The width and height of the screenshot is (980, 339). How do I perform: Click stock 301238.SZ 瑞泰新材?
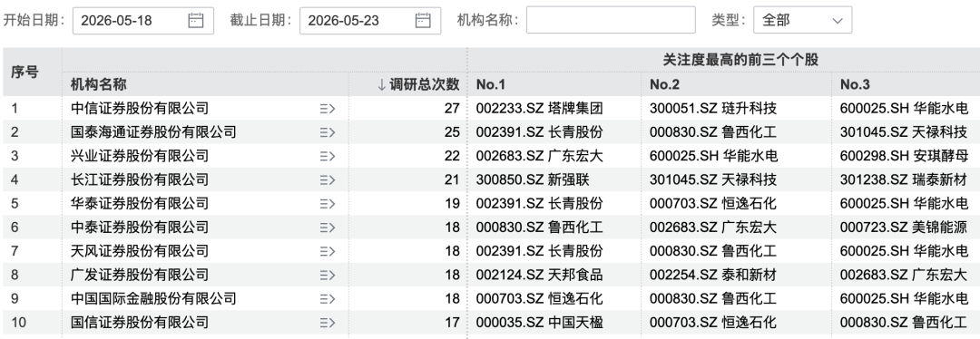pos(904,179)
